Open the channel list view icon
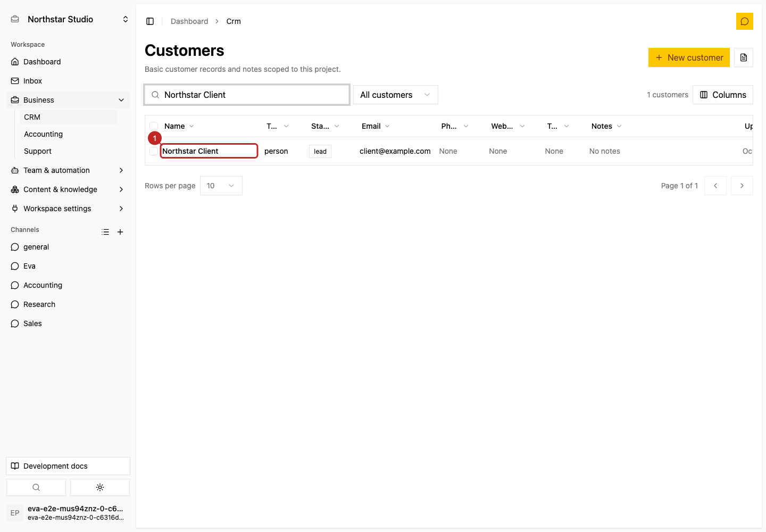 click(105, 232)
